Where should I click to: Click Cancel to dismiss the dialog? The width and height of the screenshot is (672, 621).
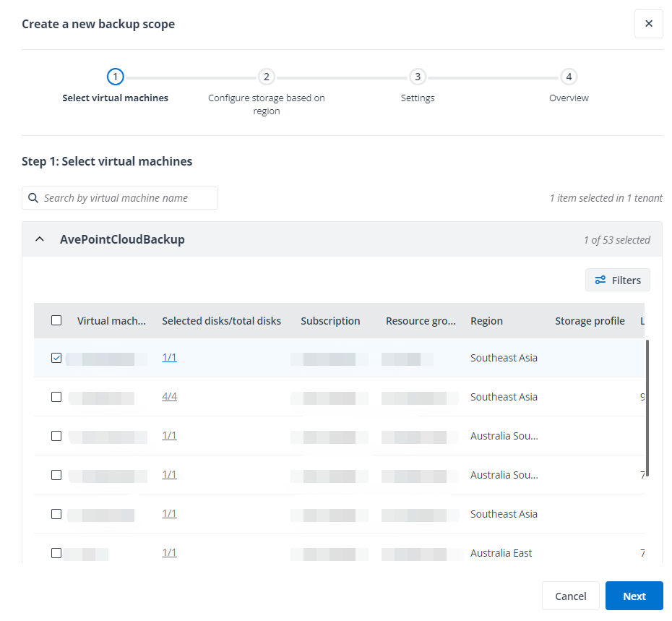coord(570,596)
